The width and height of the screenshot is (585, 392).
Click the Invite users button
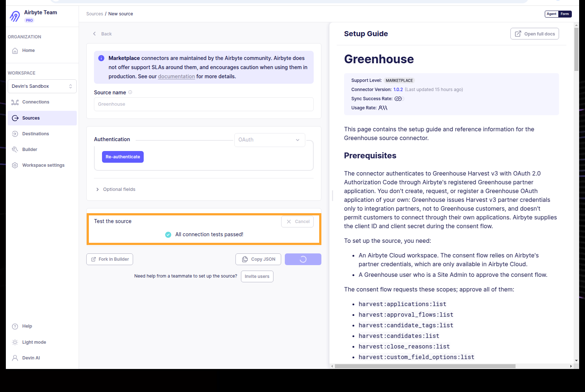(x=257, y=276)
